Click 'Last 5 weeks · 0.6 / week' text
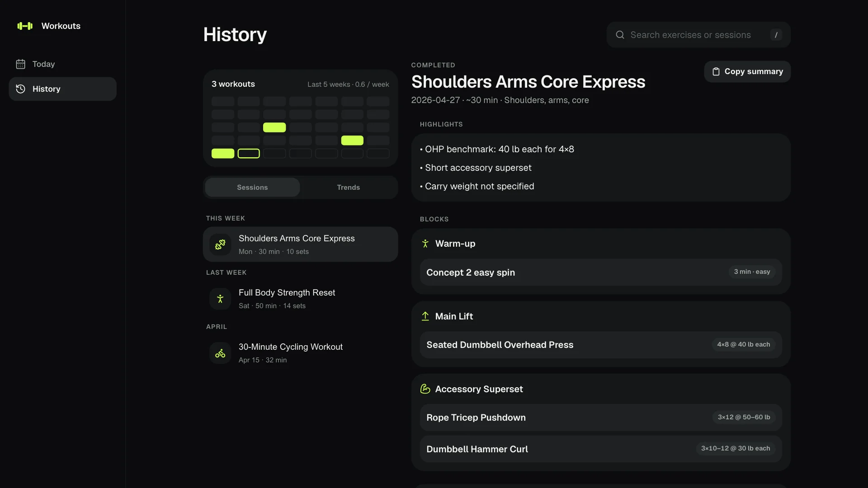Screen dimensions: 868x488 click(348, 84)
